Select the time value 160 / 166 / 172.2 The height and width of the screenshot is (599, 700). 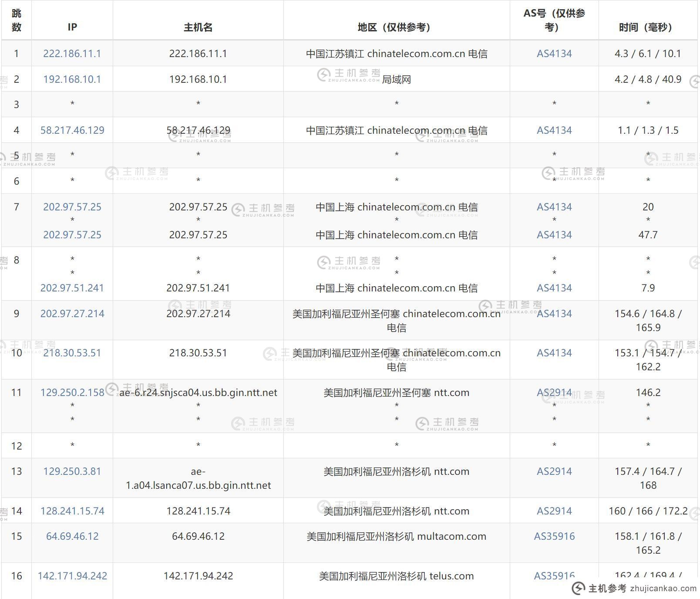648,511
